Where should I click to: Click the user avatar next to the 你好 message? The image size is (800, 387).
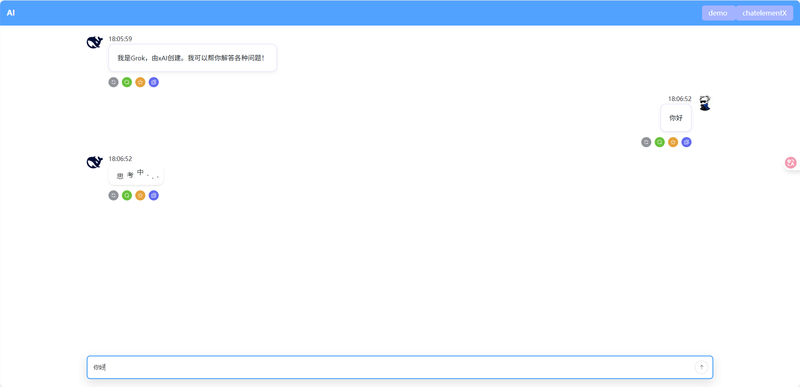pos(705,102)
